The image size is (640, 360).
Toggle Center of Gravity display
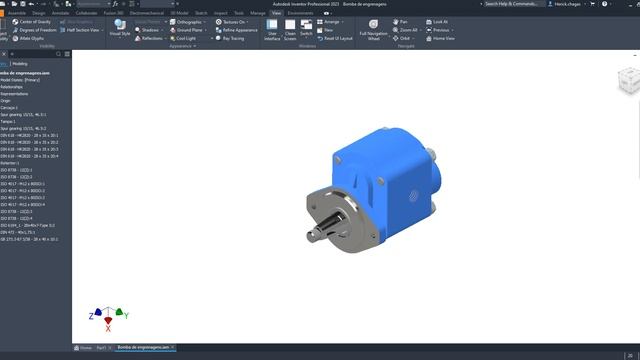[x=31, y=22]
